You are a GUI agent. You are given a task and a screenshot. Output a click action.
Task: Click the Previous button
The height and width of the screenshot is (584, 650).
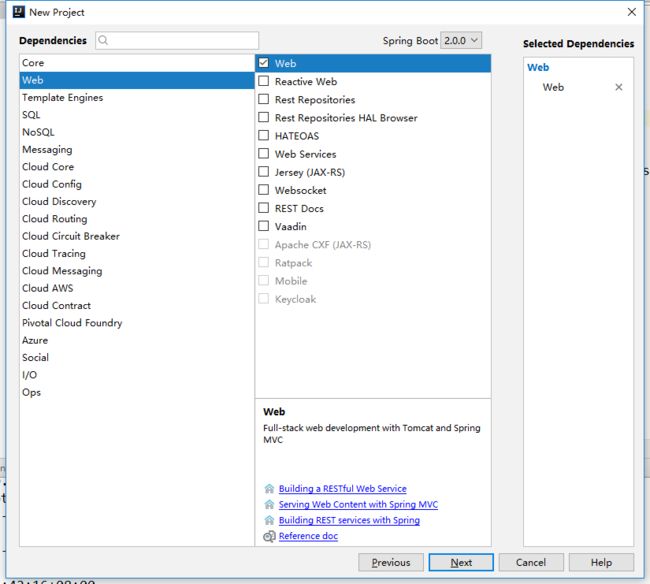point(391,562)
